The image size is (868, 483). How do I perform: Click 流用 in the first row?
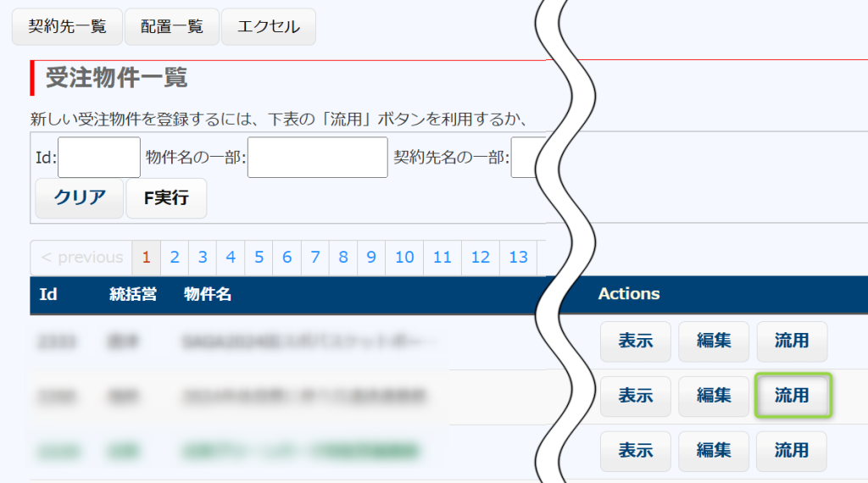pyautogui.click(x=791, y=341)
